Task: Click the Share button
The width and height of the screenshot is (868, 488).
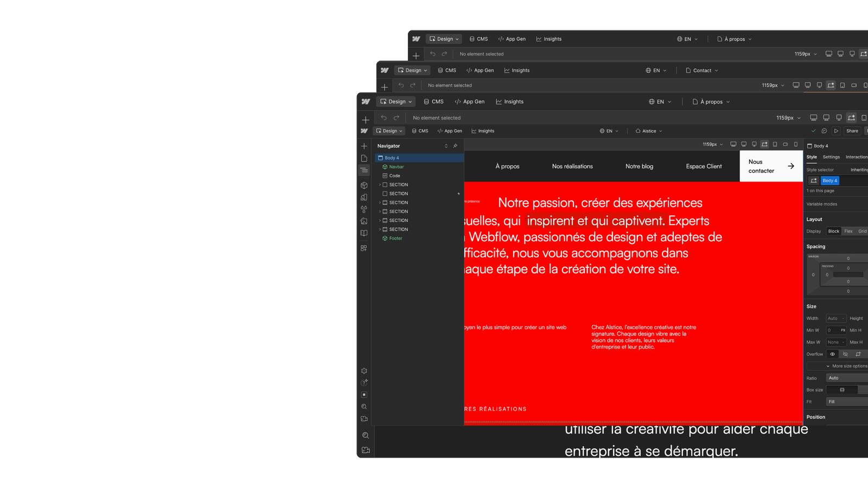Action: pyautogui.click(x=852, y=131)
